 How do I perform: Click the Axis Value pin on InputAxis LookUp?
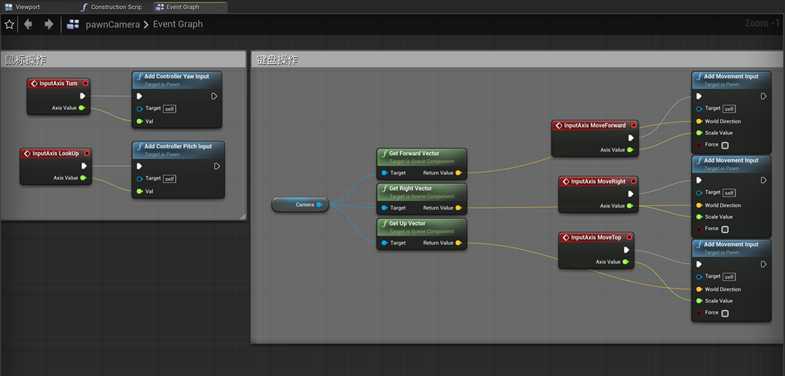point(83,178)
